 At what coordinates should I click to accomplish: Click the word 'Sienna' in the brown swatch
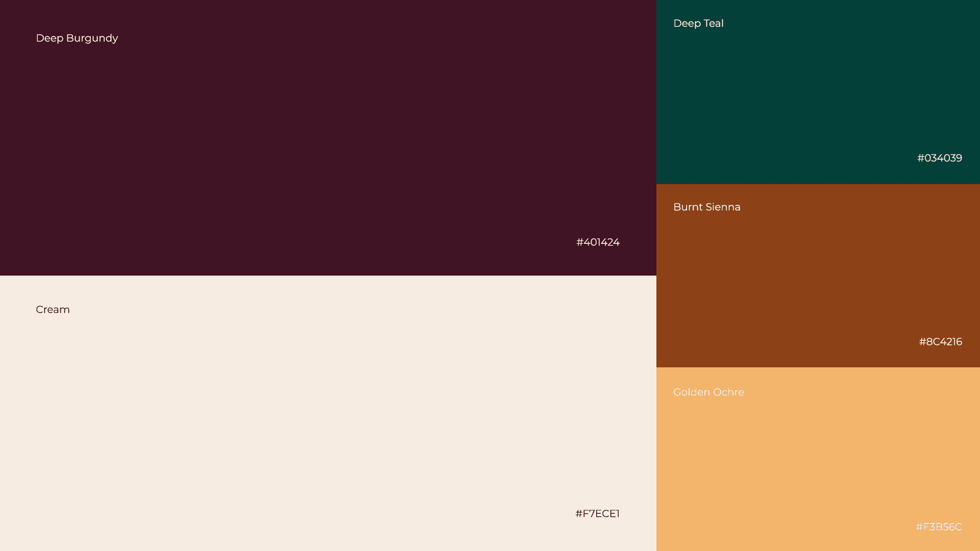[x=723, y=207]
